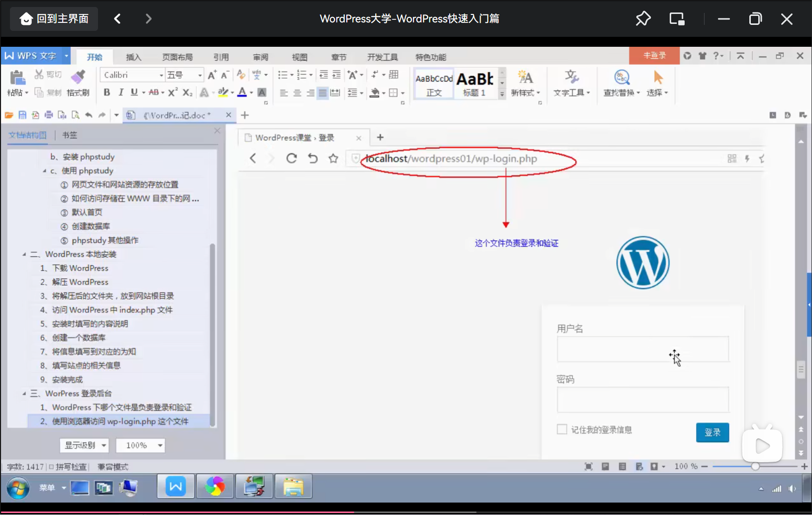Open WPS 文字 application menu dropdown
The width and height of the screenshot is (812, 515).
(66, 56)
